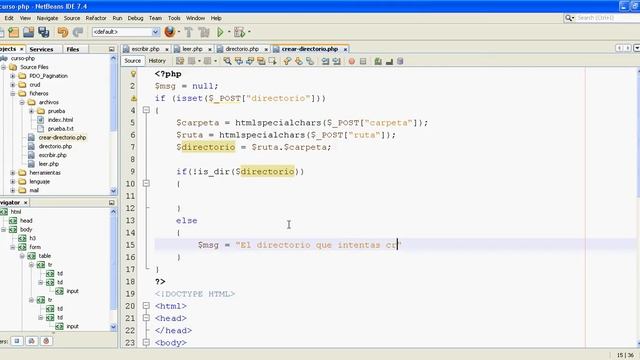Click the Clean and Build icon
Viewport: 640px width, 360px height.
204,32
